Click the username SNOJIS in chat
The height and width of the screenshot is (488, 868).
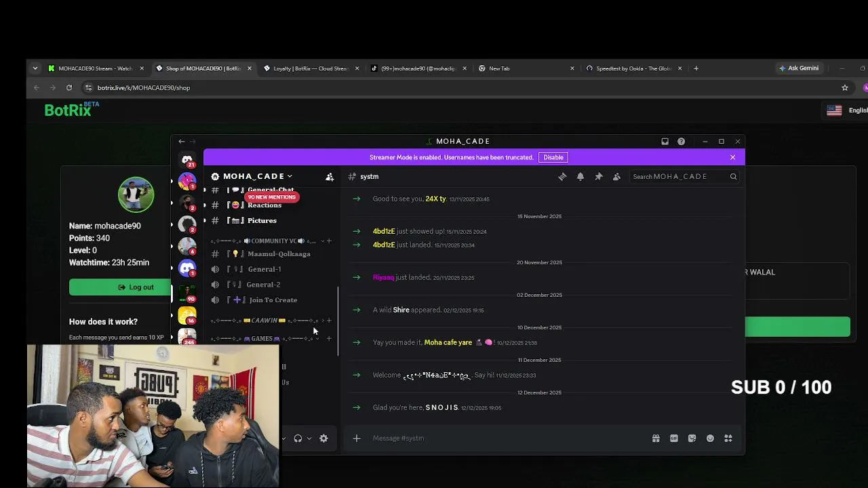point(442,407)
